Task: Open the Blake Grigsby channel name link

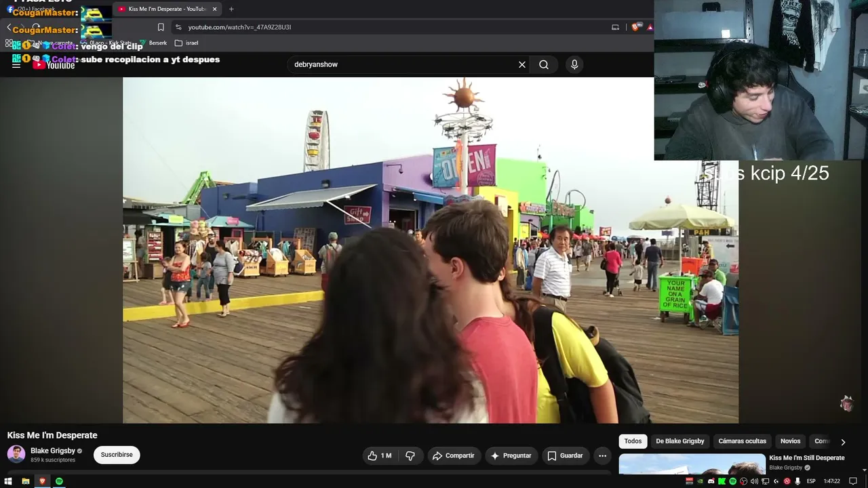Action: click(x=53, y=451)
